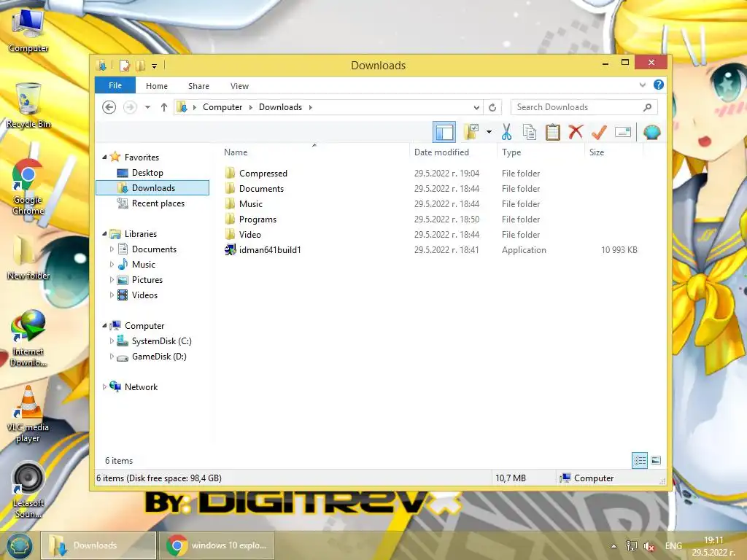Screen dimensions: 747x560
Task: Select GameDisk (D:) in the tree
Action: click(158, 356)
